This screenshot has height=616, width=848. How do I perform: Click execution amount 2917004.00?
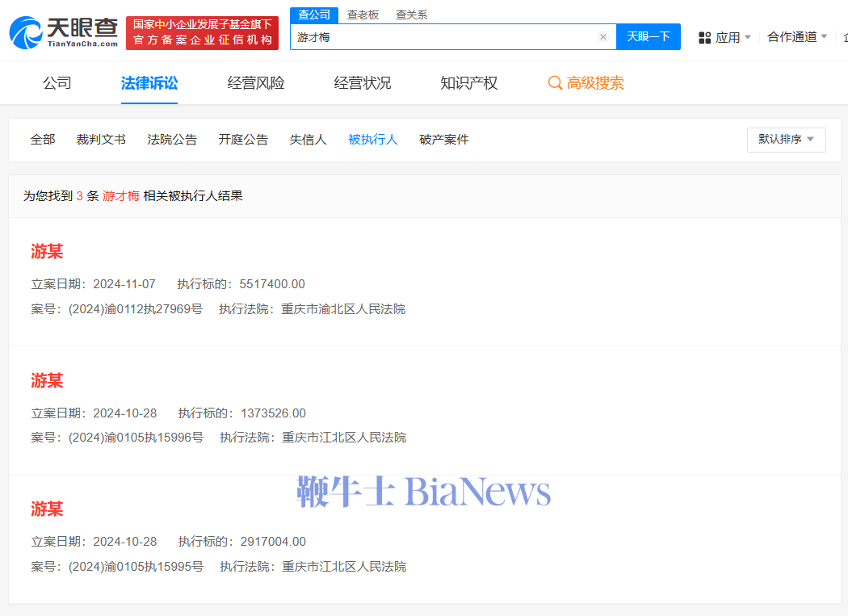point(273,542)
